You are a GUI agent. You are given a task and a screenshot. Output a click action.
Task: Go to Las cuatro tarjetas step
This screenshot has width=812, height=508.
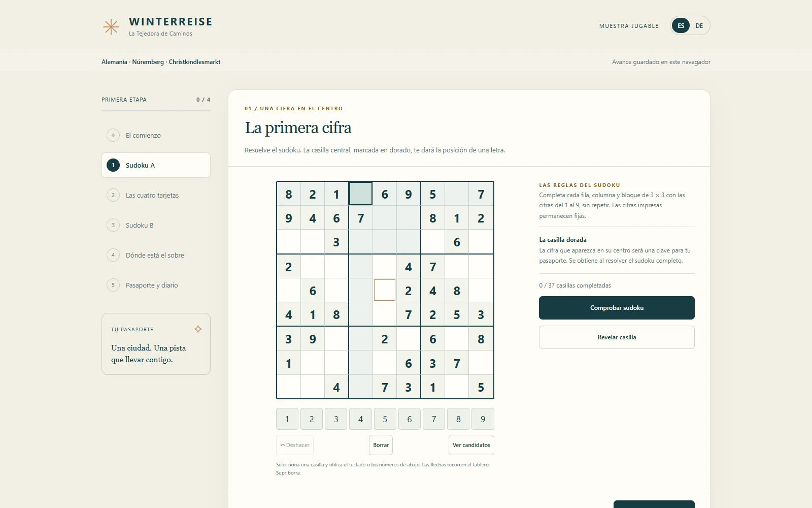pyautogui.click(x=156, y=195)
